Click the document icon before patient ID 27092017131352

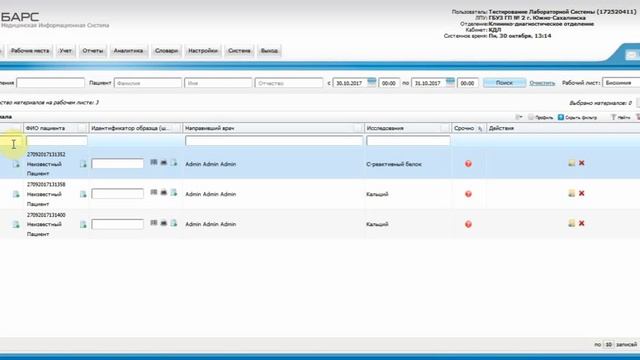pyautogui.click(x=16, y=164)
